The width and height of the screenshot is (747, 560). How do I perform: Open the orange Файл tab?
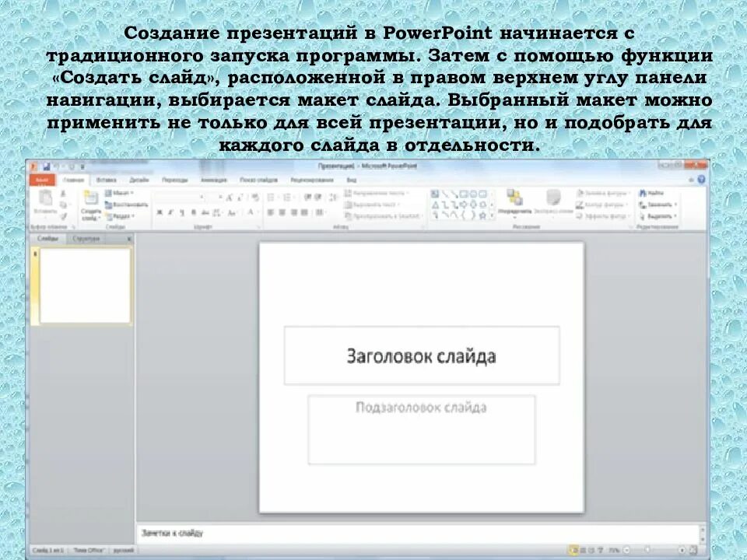pyautogui.click(x=42, y=180)
